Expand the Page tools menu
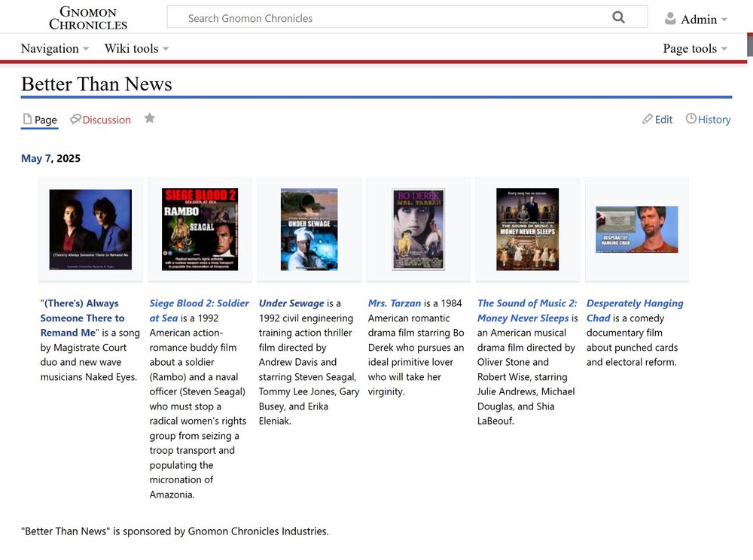Image resolution: width=753 pixels, height=560 pixels. pos(695,48)
